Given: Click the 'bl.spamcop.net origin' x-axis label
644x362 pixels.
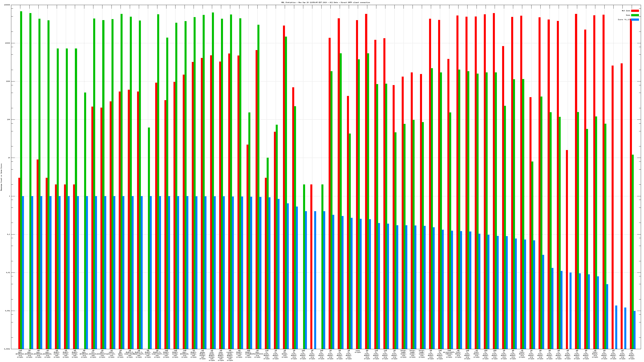Looking at the screenshot, I should 93,354.
